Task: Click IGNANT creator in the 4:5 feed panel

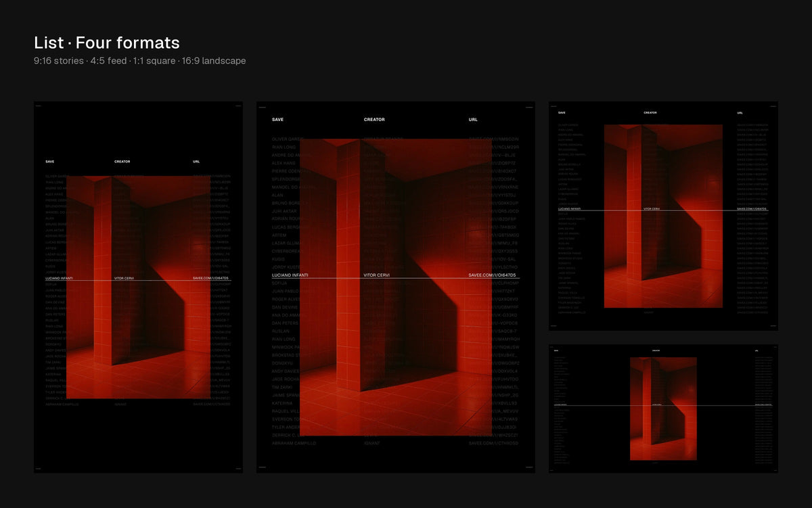Action: tap(371, 443)
